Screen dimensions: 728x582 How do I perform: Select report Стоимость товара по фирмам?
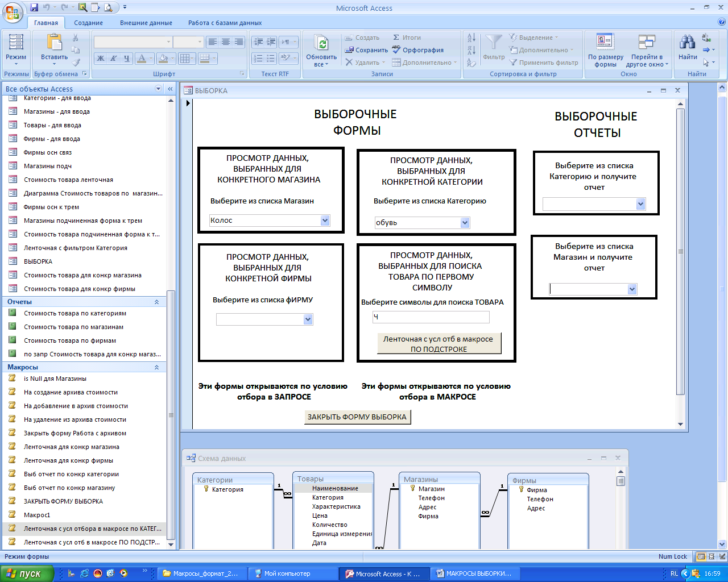(70, 340)
